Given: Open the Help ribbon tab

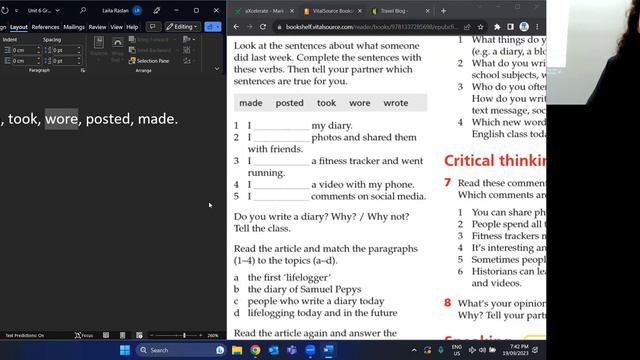Looking at the screenshot, I should [132, 27].
